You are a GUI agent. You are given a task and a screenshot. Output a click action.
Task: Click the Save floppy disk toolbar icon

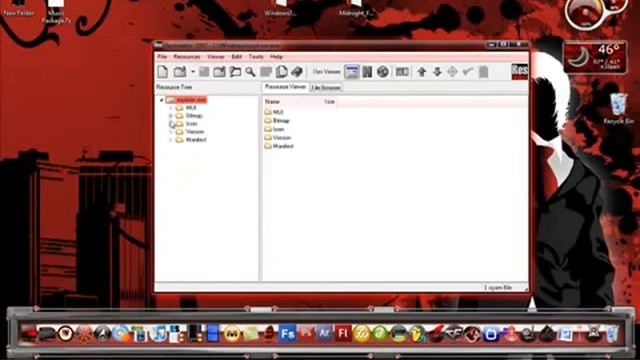tap(204, 72)
